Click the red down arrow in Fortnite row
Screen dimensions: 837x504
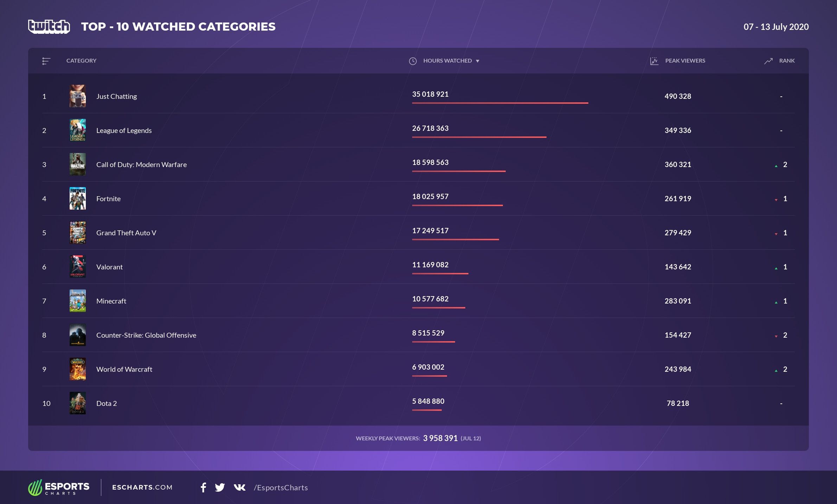click(776, 200)
